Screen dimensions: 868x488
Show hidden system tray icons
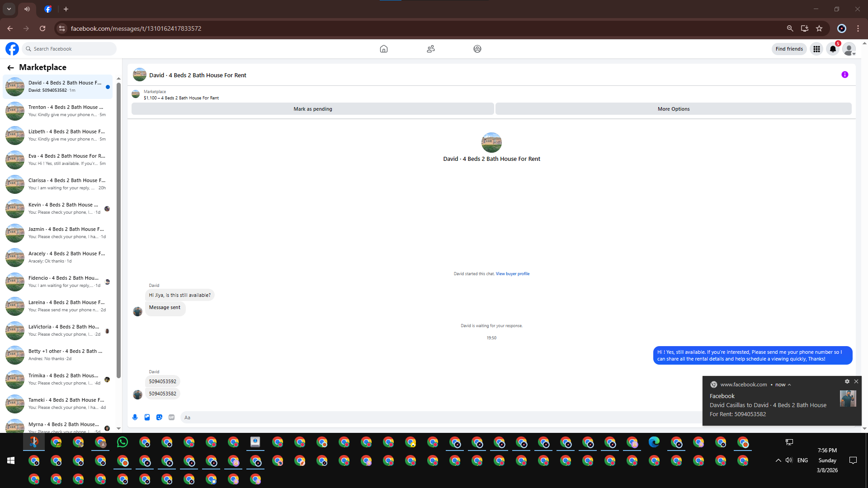778,460
